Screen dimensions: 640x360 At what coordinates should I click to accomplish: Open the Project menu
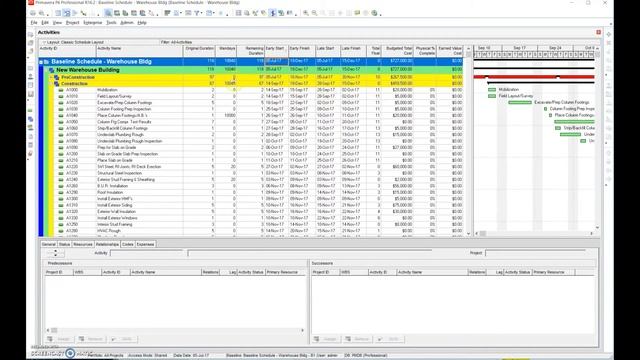tap(72, 23)
